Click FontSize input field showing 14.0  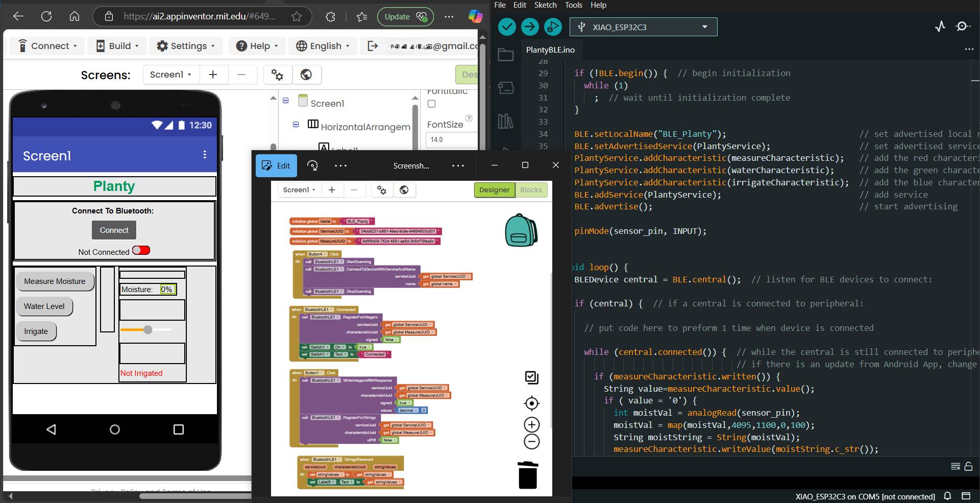pos(451,139)
